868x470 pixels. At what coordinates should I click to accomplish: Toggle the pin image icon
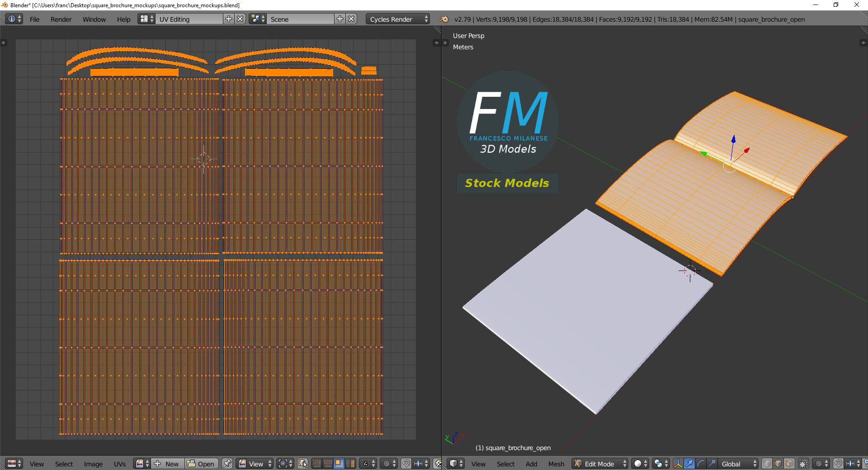coord(227,464)
